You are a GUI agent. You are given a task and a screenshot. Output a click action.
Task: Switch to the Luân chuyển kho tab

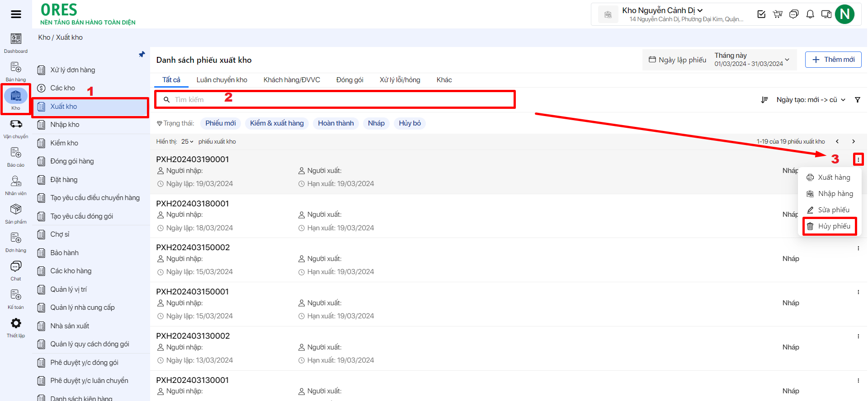222,80
